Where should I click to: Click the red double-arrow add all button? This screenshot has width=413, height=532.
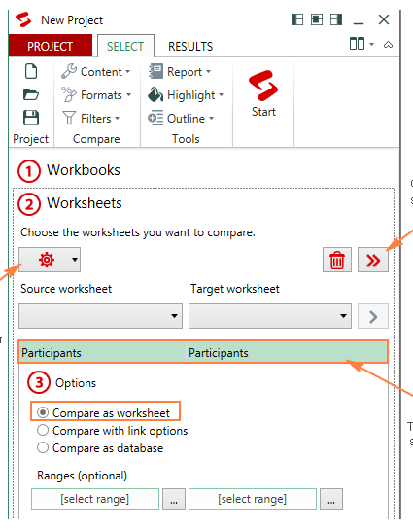tap(373, 260)
